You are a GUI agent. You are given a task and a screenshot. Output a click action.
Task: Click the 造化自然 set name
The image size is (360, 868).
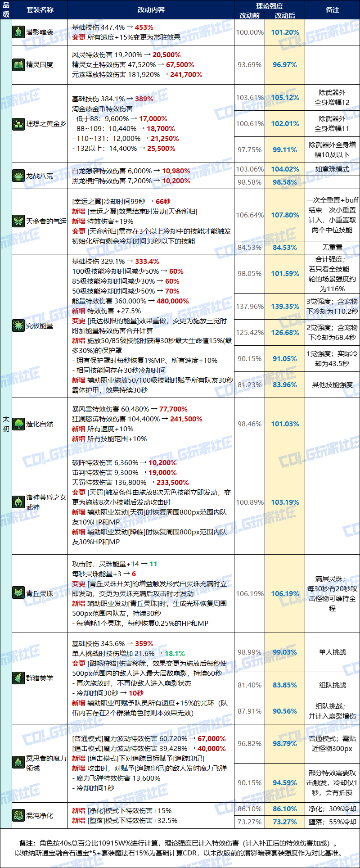pos(40,424)
